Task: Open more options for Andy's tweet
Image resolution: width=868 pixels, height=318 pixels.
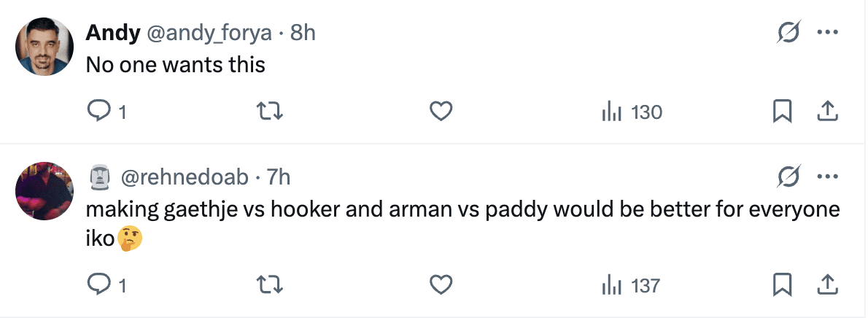Action: pyautogui.click(x=826, y=33)
